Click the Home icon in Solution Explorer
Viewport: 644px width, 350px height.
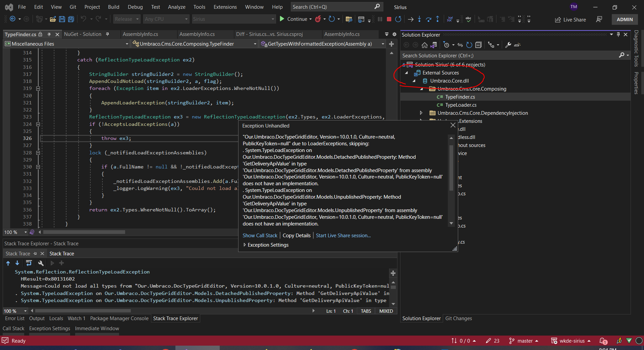[x=425, y=45]
